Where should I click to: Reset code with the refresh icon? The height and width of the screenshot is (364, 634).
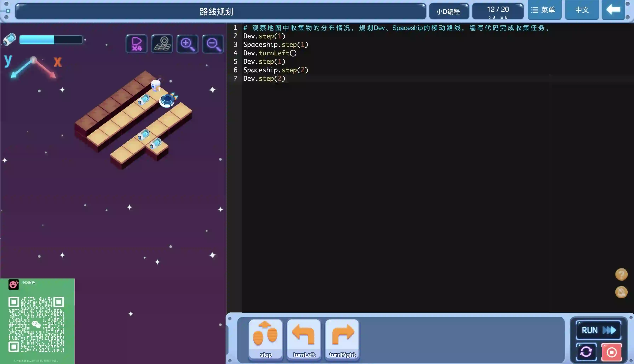click(x=586, y=352)
